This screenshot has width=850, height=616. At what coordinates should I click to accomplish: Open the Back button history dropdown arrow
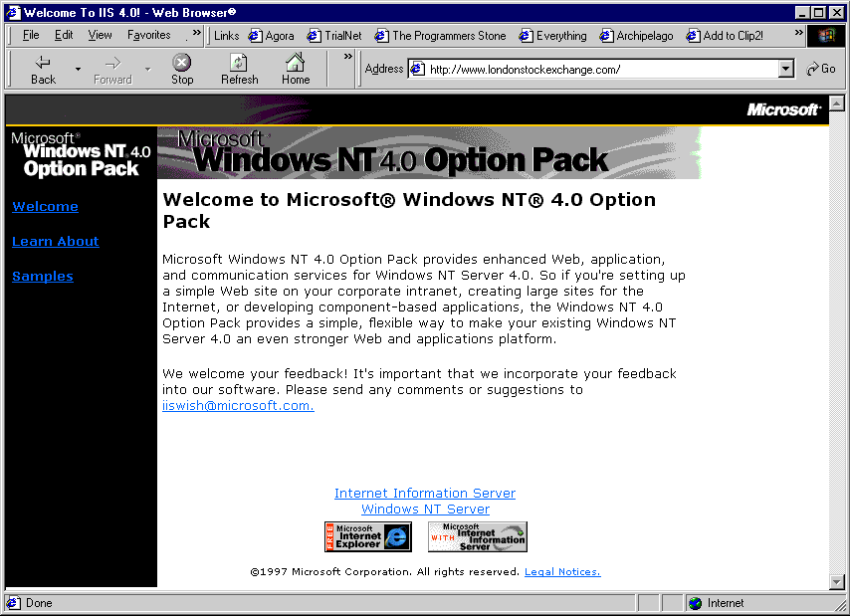click(x=78, y=70)
